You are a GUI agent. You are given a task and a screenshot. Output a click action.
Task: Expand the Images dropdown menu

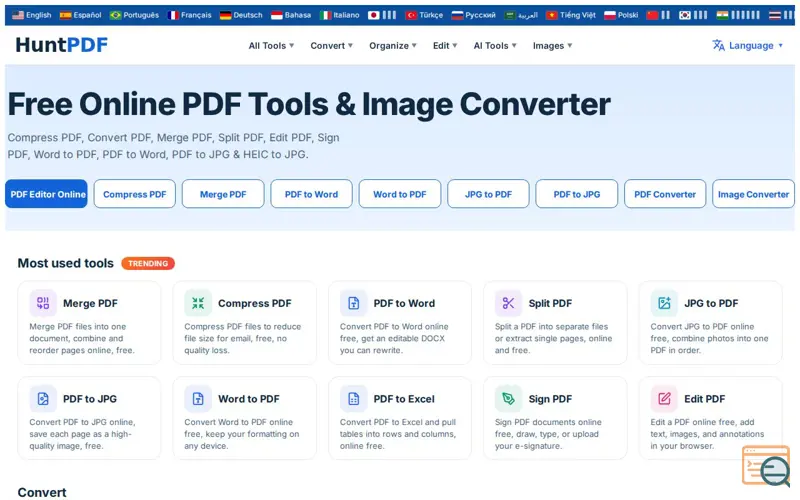pyautogui.click(x=553, y=45)
